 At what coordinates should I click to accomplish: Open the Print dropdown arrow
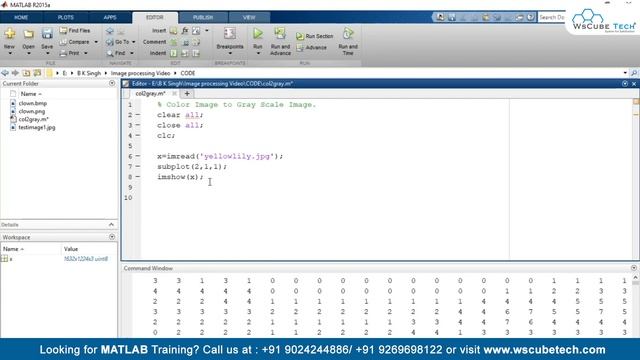[86, 53]
